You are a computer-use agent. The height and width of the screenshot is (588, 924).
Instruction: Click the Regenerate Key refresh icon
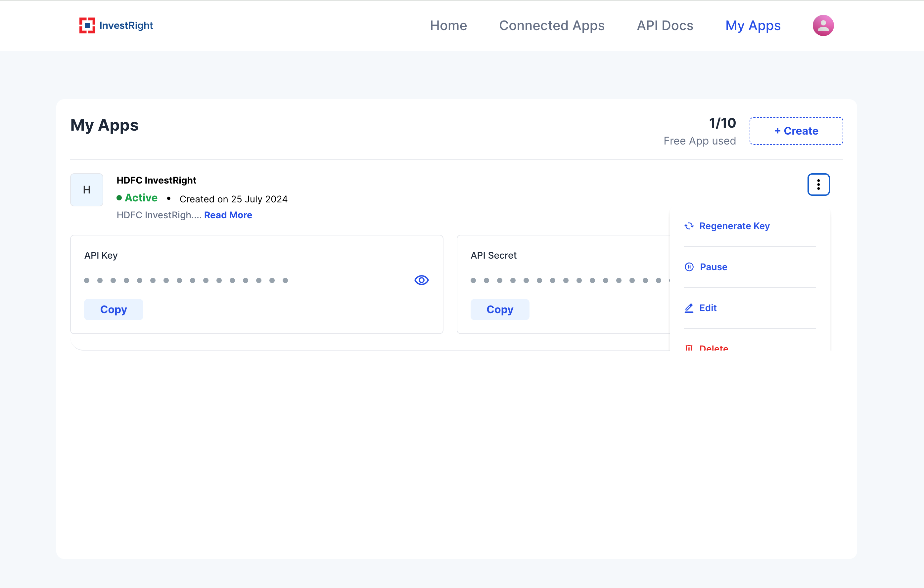pos(689,226)
